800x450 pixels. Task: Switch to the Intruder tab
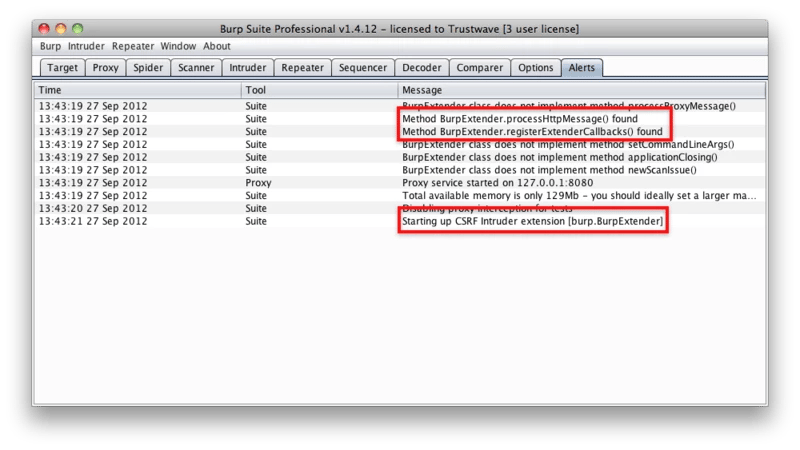tap(248, 68)
